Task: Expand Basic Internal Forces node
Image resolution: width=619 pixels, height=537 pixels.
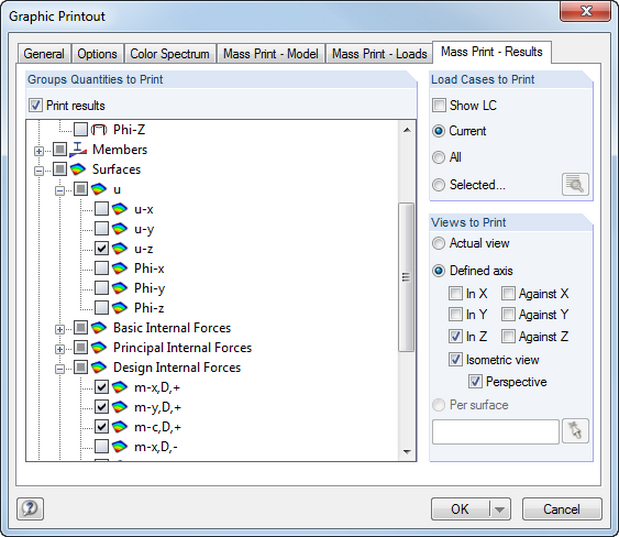Action: coord(60,329)
